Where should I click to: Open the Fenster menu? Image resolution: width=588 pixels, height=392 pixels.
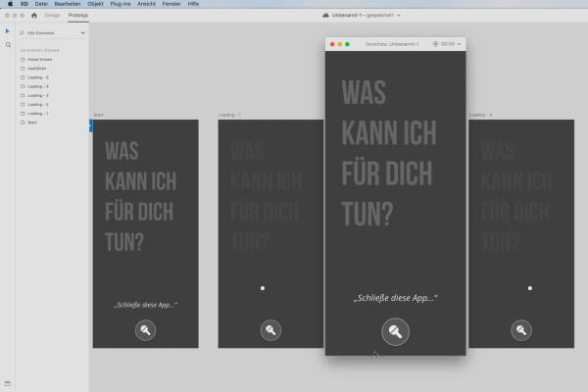171,4
